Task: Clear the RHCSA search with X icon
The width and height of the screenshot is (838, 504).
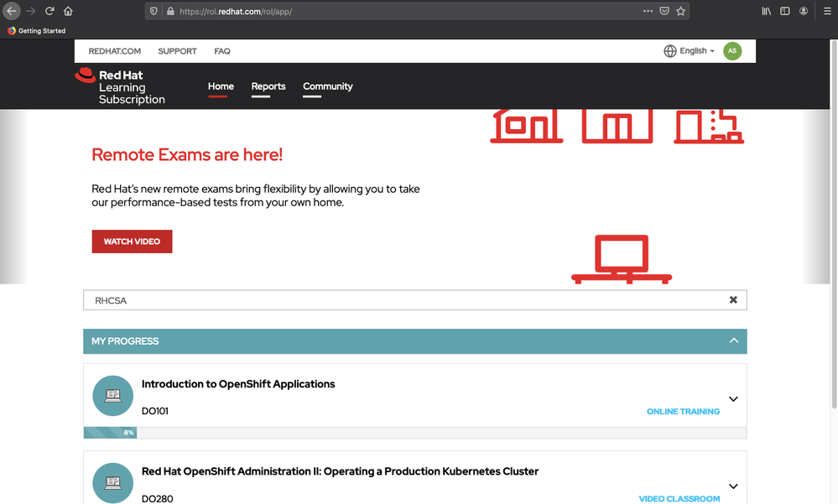Action: point(733,300)
